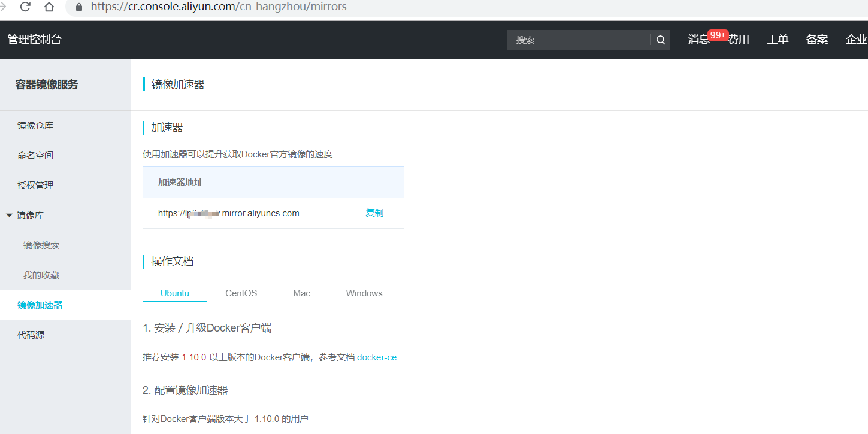Image resolution: width=868 pixels, height=434 pixels.
Task: Switch to the Windows tab
Action: (364, 293)
